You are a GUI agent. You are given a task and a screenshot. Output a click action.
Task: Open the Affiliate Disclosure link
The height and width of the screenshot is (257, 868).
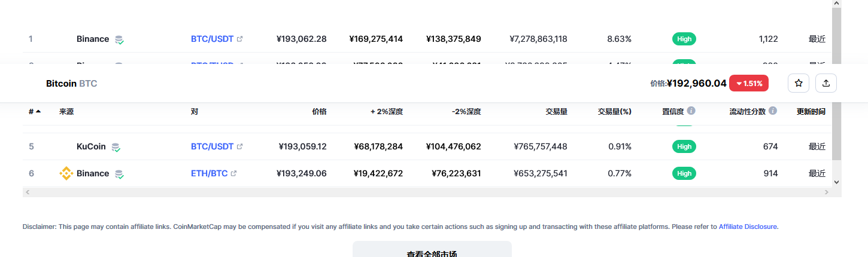[748, 227]
